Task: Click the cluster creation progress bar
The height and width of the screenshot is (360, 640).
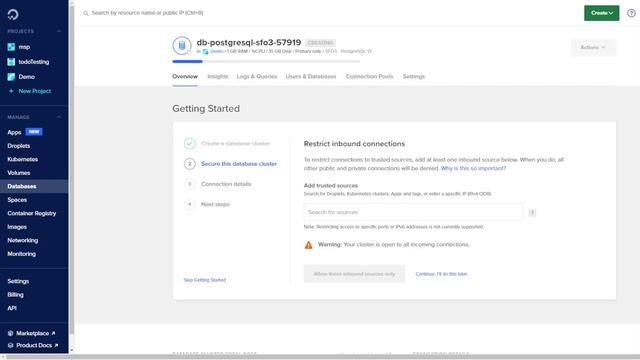Action: pos(266,62)
